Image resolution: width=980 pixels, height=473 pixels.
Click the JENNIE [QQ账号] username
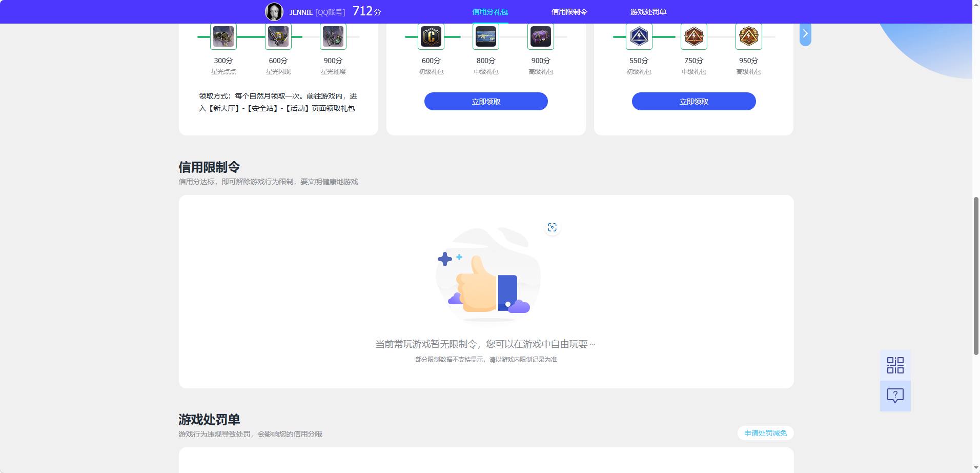pyautogui.click(x=317, y=12)
